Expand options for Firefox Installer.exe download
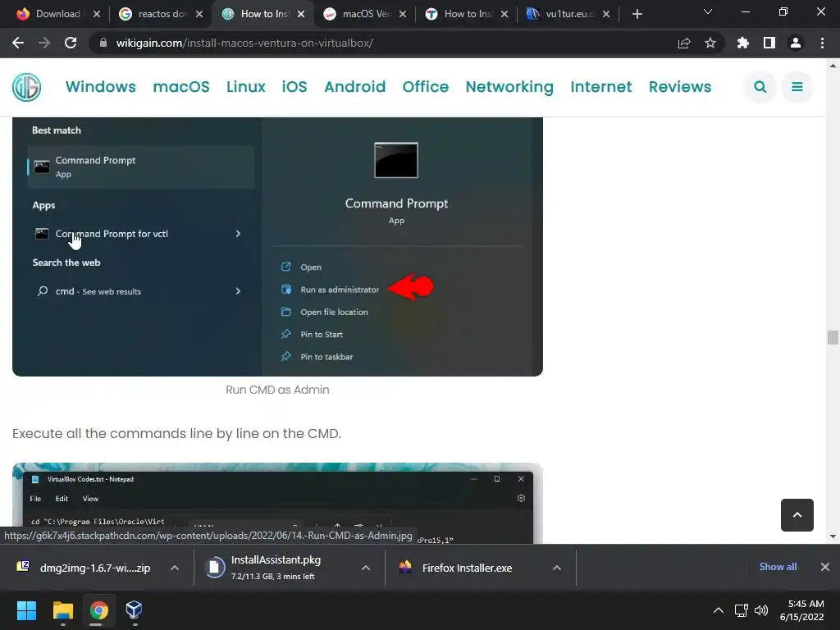The image size is (840, 630). pos(557,568)
